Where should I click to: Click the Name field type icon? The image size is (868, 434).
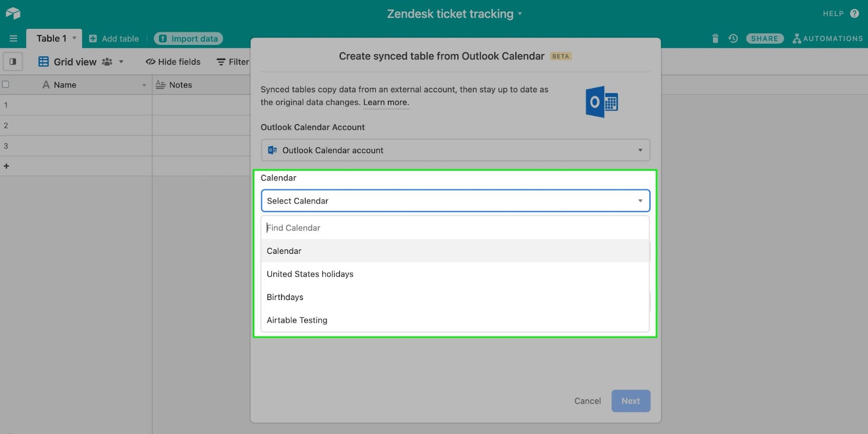tap(46, 85)
